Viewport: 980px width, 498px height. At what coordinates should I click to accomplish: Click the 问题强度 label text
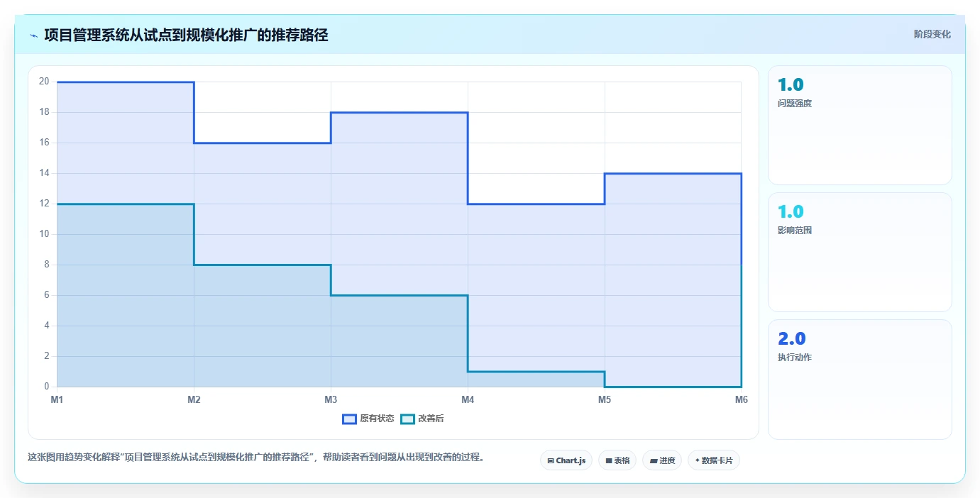(x=795, y=103)
